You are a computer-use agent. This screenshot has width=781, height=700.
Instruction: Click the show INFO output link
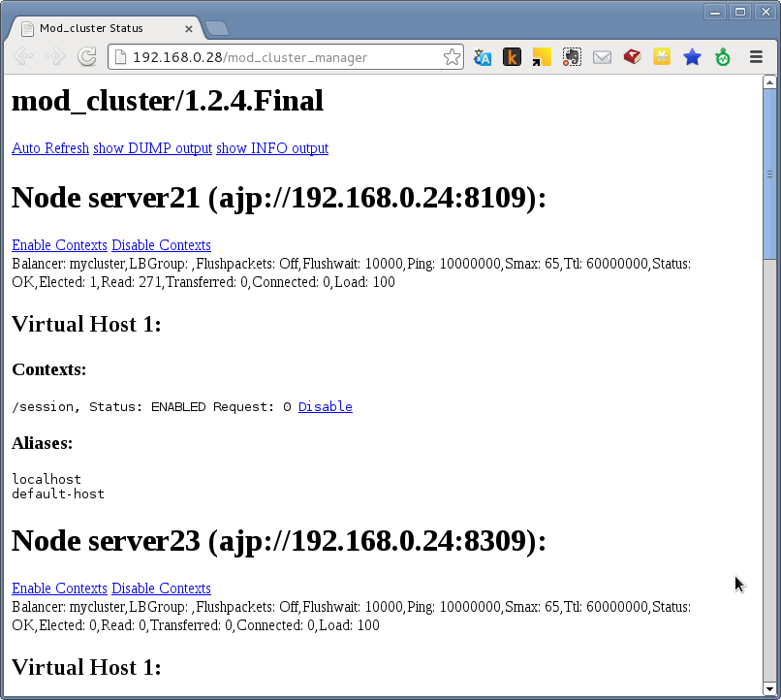click(272, 148)
